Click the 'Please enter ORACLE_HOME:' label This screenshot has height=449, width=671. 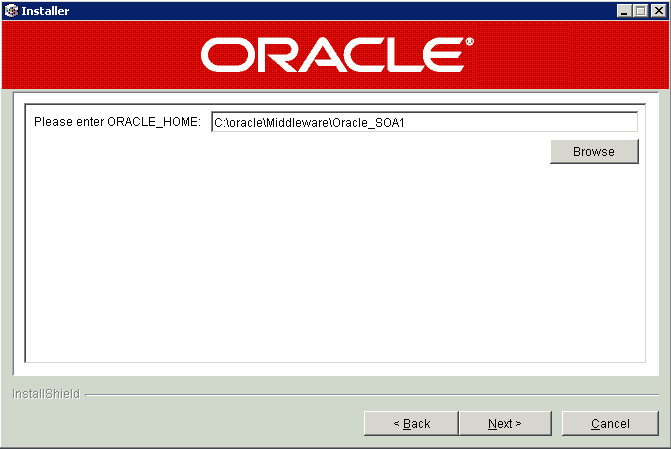[117, 122]
